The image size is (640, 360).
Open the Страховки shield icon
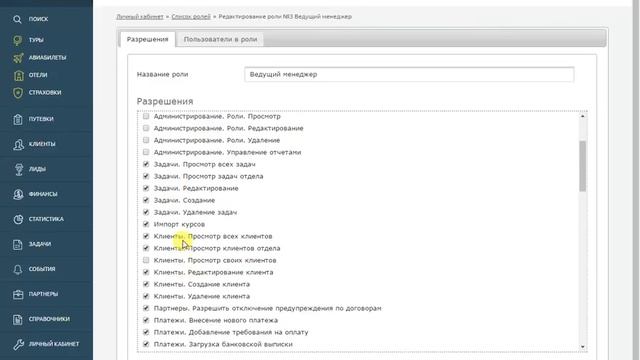coord(18,93)
